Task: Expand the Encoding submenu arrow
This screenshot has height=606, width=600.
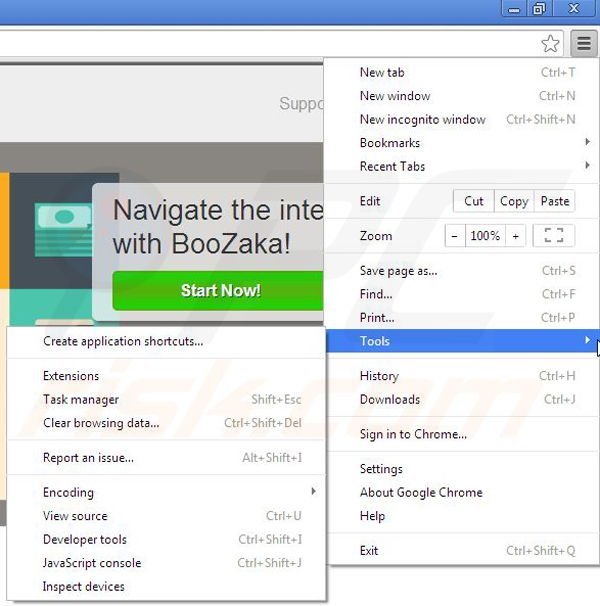Action: pos(314,491)
